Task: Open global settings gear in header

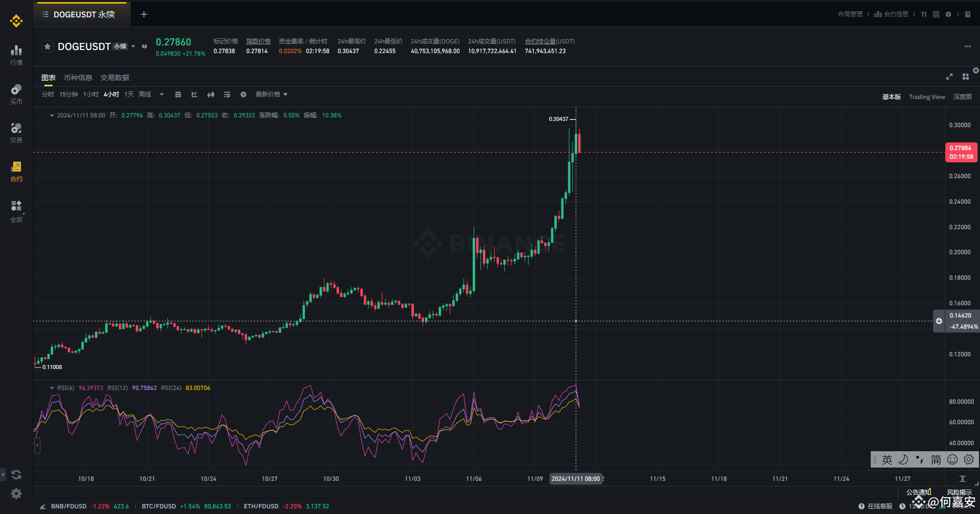Action: click(948, 14)
